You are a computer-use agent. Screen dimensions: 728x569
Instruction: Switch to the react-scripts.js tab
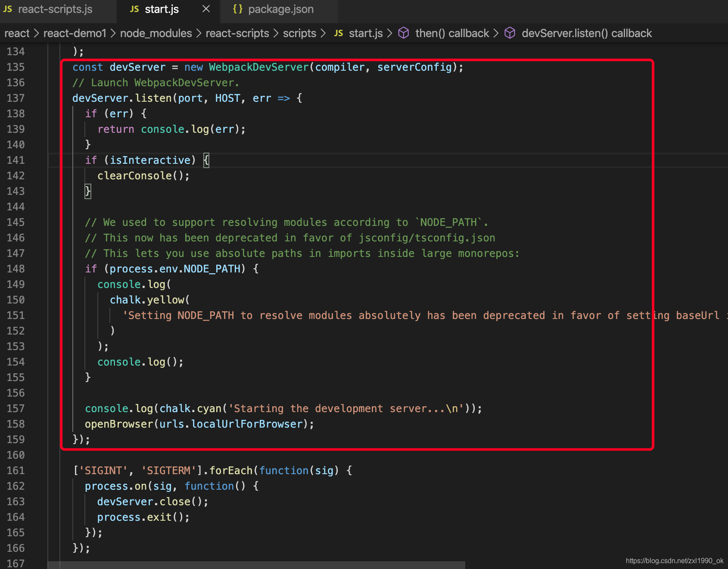tap(55, 9)
